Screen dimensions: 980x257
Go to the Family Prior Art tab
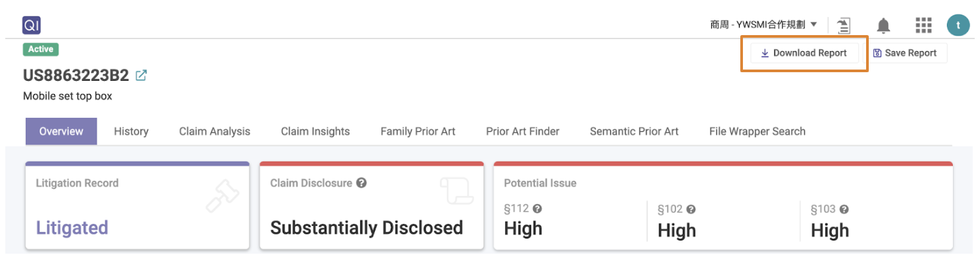(418, 131)
